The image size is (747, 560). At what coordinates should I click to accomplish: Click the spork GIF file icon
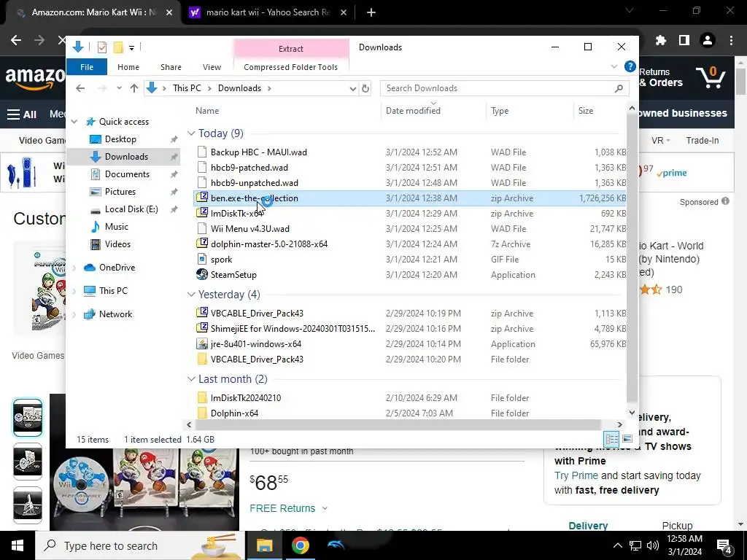(x=202, y=259)
